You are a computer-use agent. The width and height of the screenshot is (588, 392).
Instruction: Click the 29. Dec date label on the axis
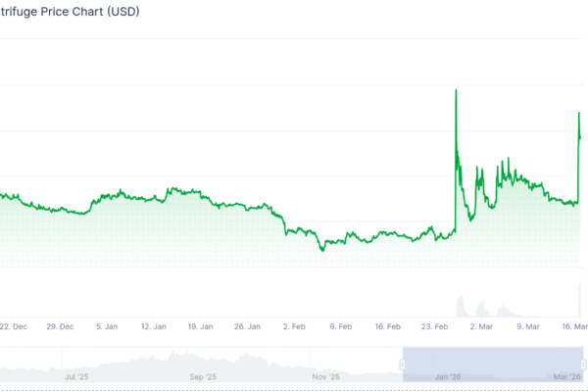[61, 325]
